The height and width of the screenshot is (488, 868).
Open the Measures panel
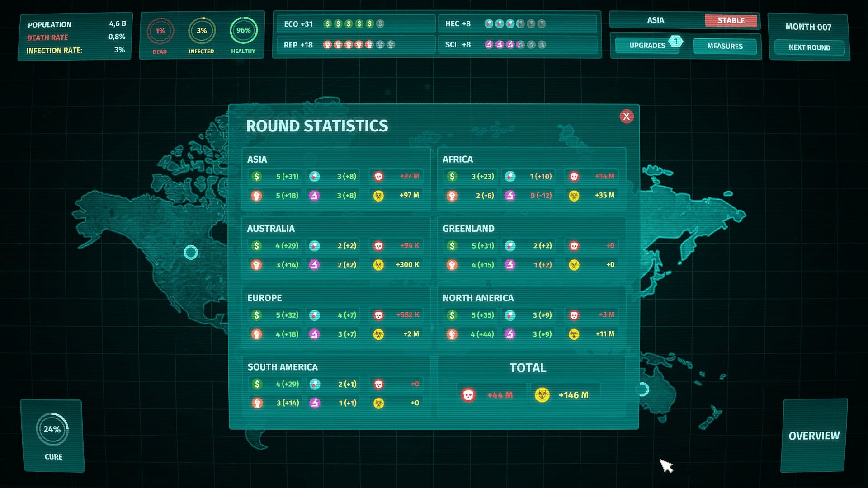725,46
